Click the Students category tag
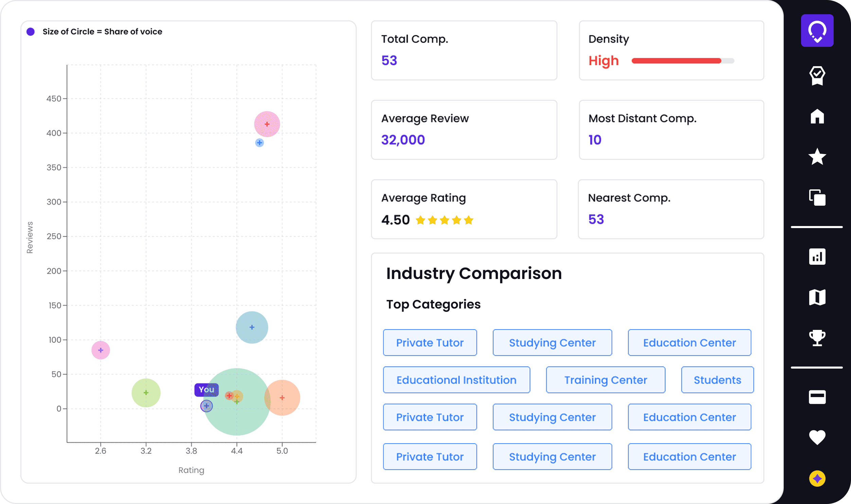The height and width of the screenshot is (504, 851). 717,380
